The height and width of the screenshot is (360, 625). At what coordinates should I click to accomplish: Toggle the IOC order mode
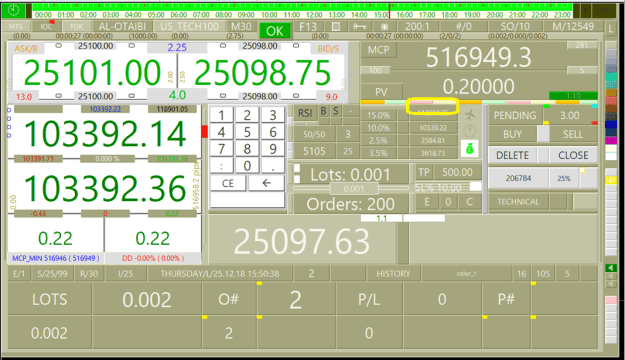coord(46,26)
